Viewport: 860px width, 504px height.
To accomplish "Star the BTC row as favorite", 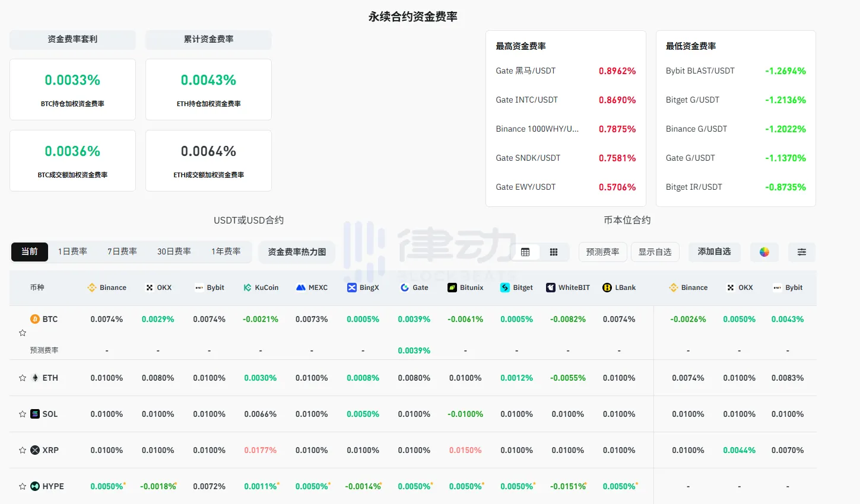I will click(23, 333).
